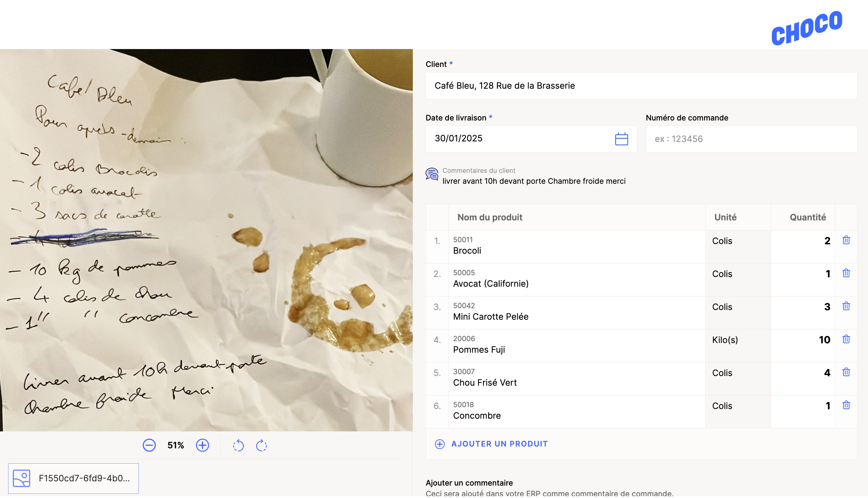Rotate the image clockwise
Image resolution: width=868 pixels, height=498 pixels.
[x=261, y=445]
